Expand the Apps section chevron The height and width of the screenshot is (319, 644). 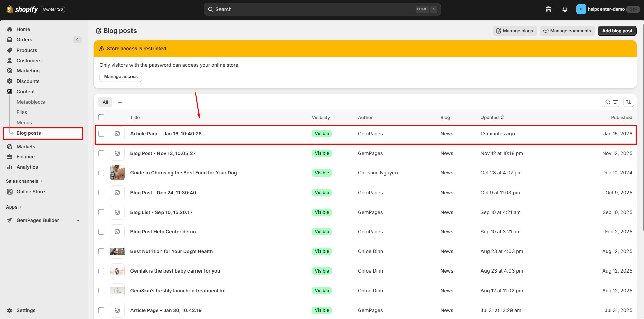20,207
